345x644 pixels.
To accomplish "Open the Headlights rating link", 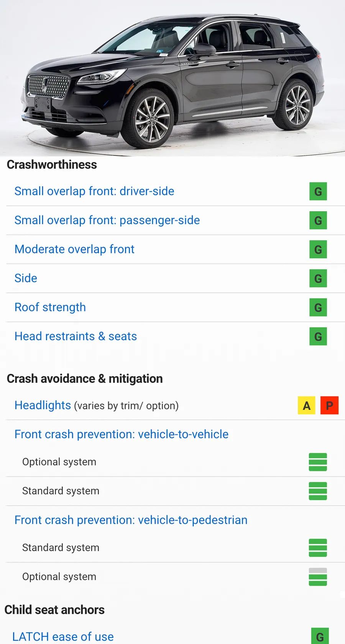I will point(43,405).
